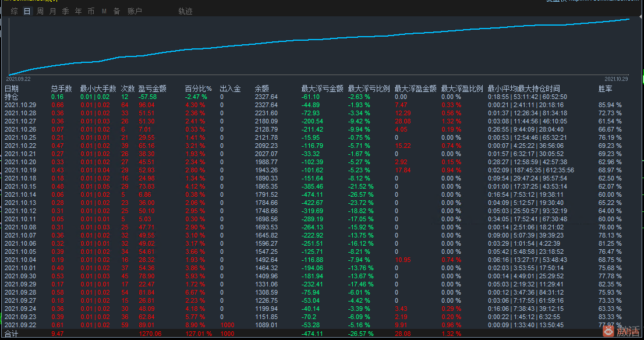Select the 年 yearly tab

click(x=79, y=12)
